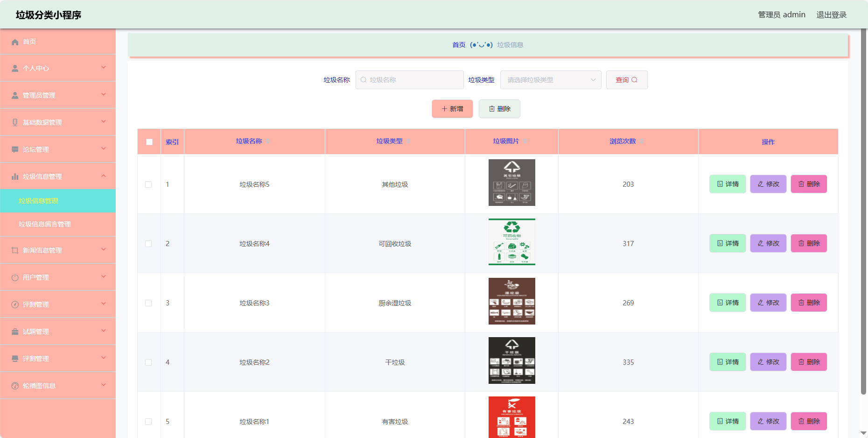
Task: Expand 试题管理 menu chevron
Action: click(104, 331)
